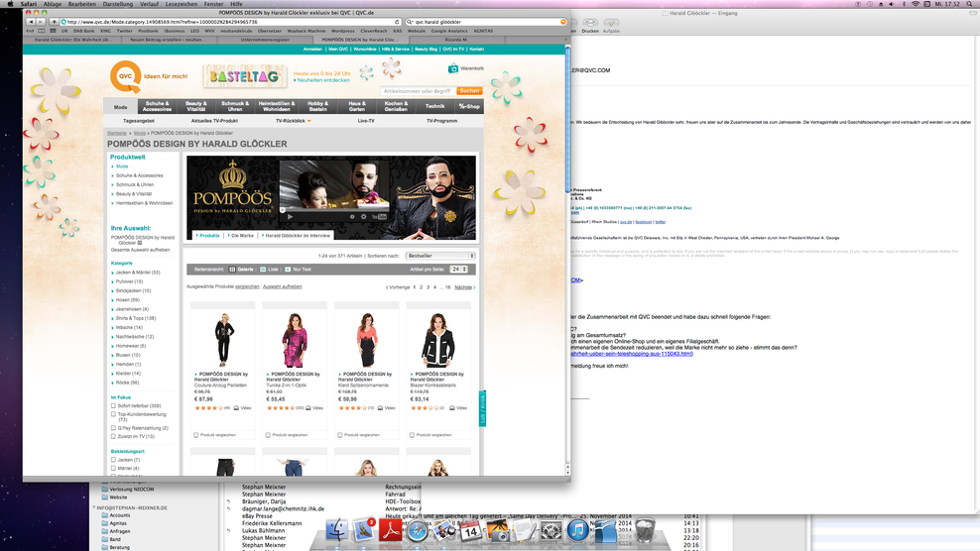Click the YouTube logo in the player
Screen dimensions: 980x551
(379, 217)
